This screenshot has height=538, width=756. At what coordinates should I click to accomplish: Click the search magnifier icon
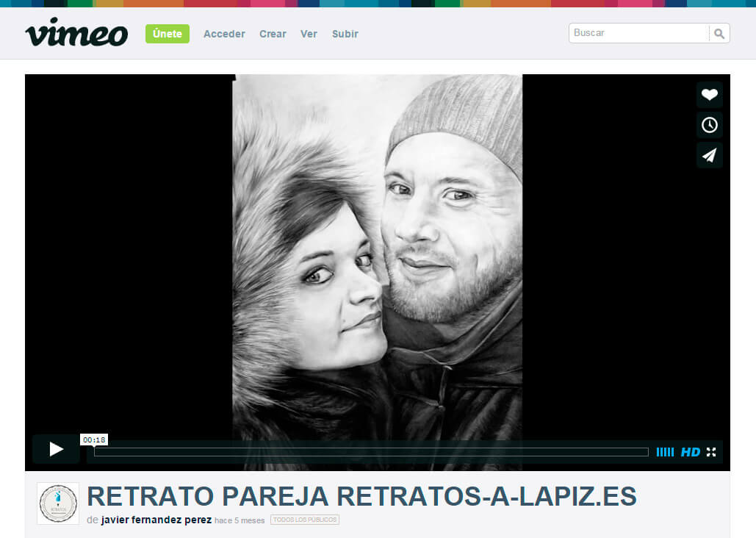(719, 34)
